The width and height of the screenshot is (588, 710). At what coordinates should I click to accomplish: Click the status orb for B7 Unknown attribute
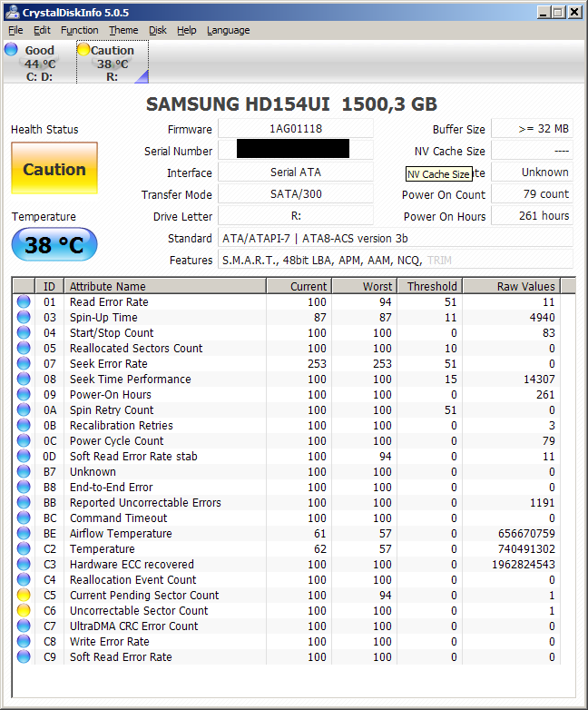24,471
